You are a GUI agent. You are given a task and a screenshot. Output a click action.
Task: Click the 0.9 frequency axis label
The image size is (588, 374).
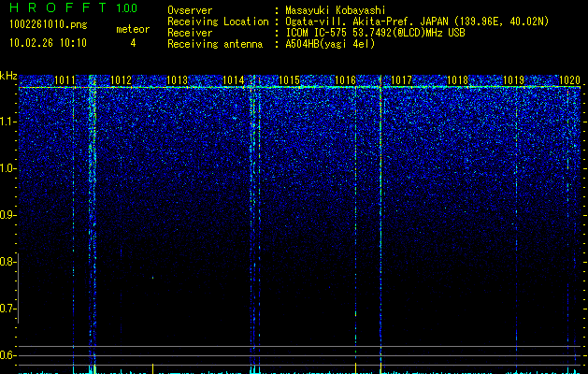click(7, 215)
